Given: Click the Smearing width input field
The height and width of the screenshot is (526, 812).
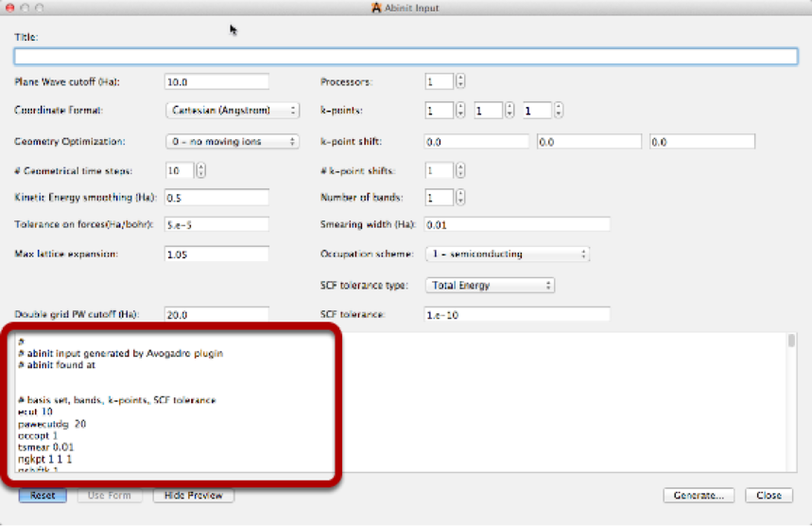Looking at the screenshot, I should point(516,225).
